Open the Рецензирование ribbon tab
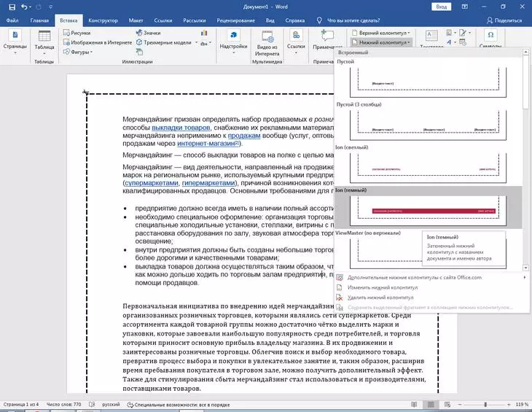Screen dimensions: 532x412 coord(237,20)
